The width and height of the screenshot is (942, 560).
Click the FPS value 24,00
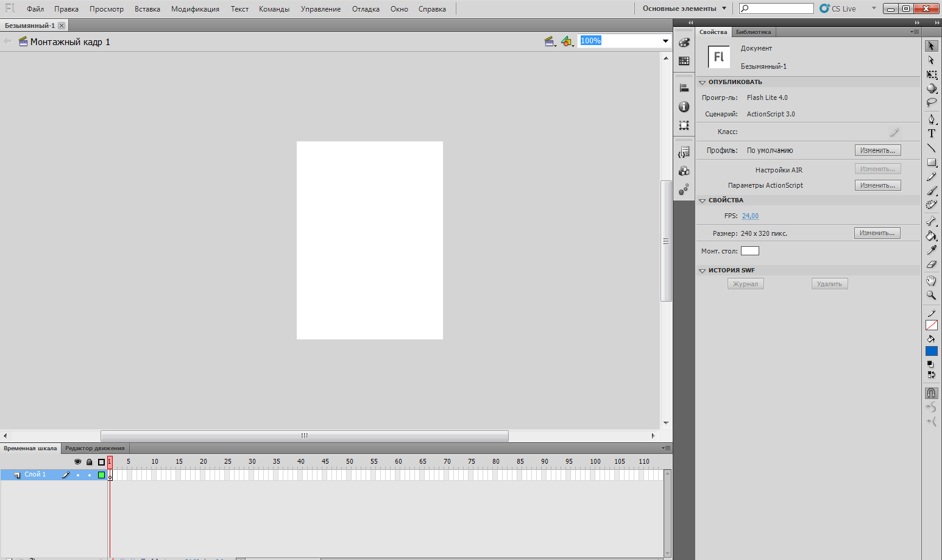[x=750, y=216]
